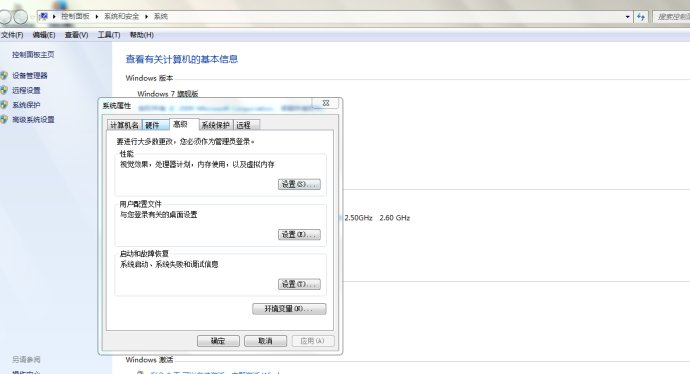Click 系统和安全 in the breadcrumb path
The width and height of the screenshot is (690, 374).
coord(121,16)
